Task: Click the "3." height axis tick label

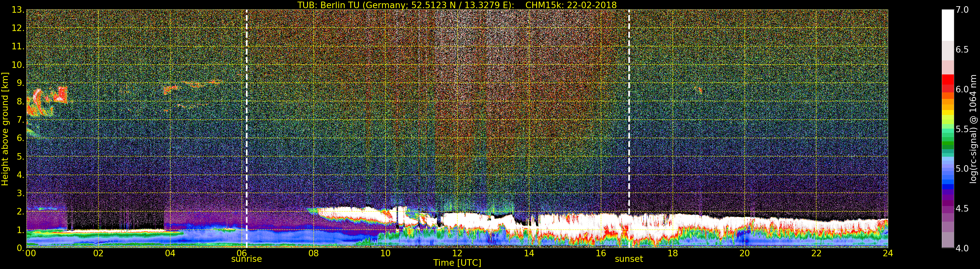Action: pos(21,193)
